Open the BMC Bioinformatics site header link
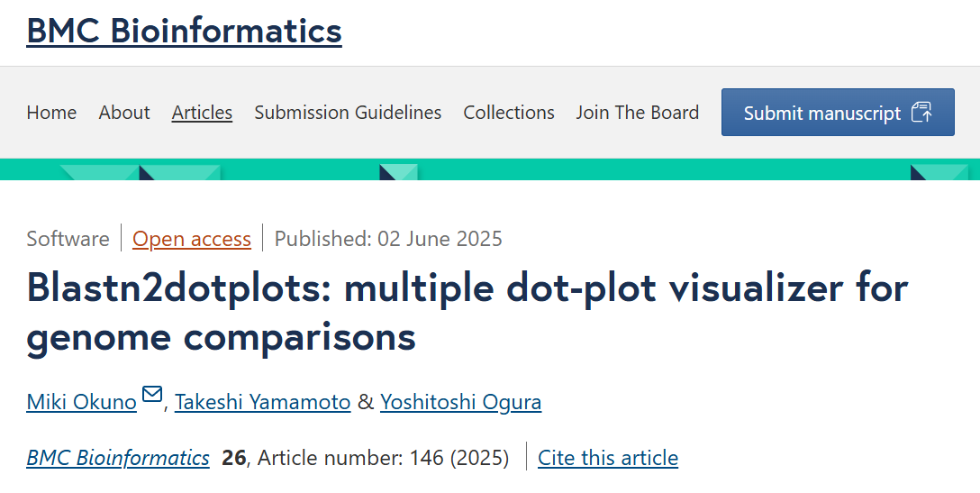Viewport: 980px width, 493px height. [184, 31]
